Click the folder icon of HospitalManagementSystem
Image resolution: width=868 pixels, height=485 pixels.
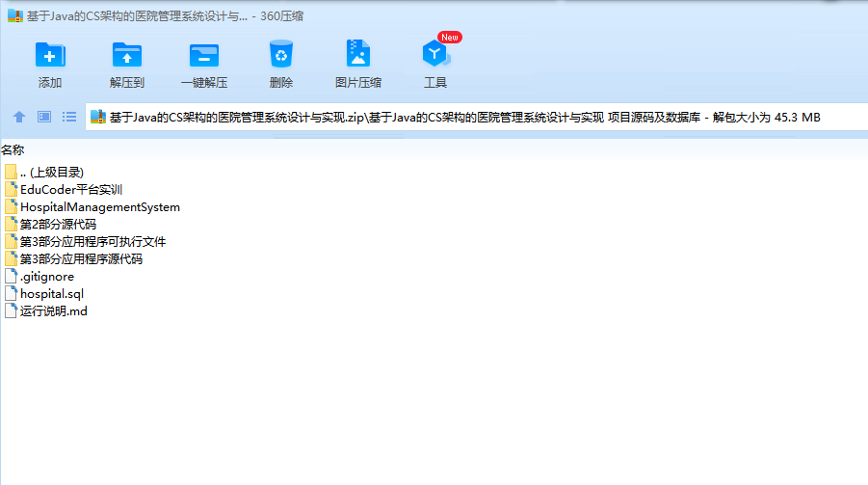(x=11, y=206)
